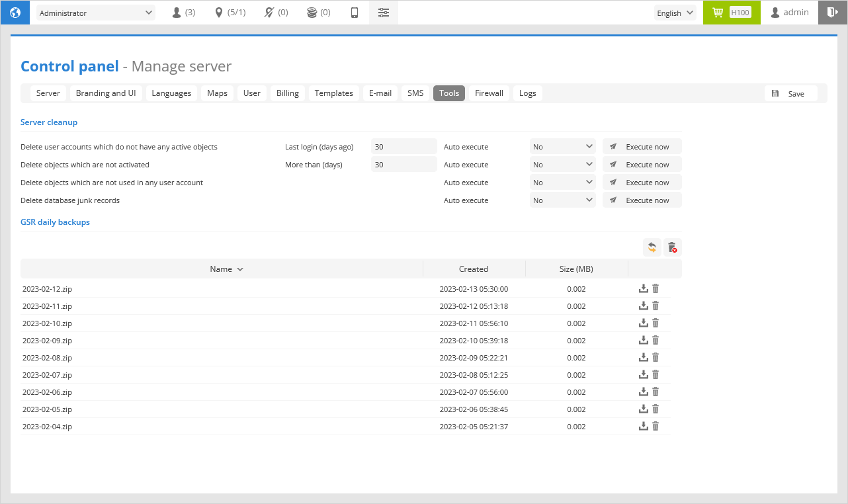Switch to the User tab
Screen dimensions: 848x504
(x=252, y=93)
